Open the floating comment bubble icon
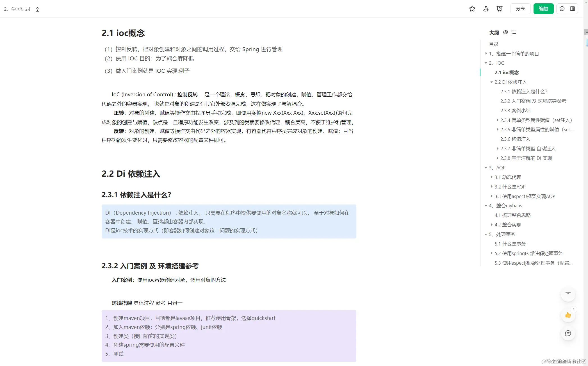Image resolution: width=588 pixels, height=366 pixels. tap(568, 333)
